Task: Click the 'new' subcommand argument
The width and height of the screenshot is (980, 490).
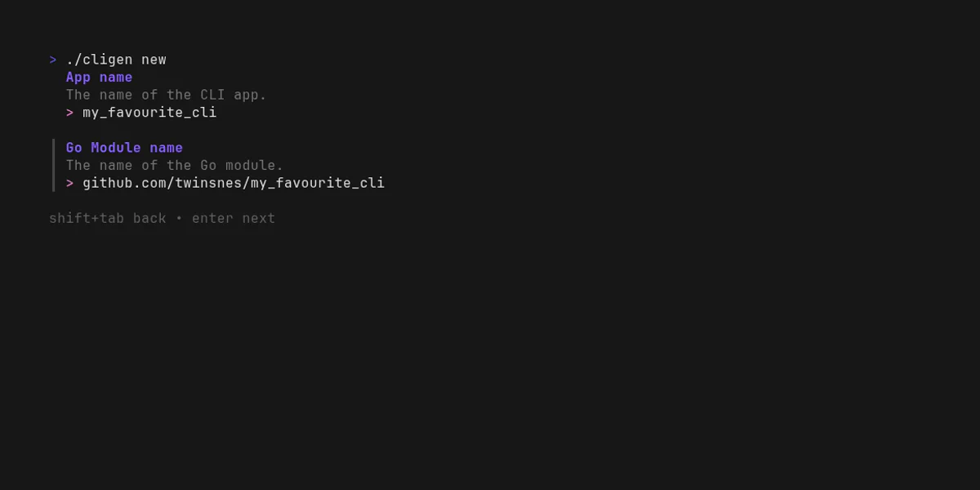Action: pos(154,60)
